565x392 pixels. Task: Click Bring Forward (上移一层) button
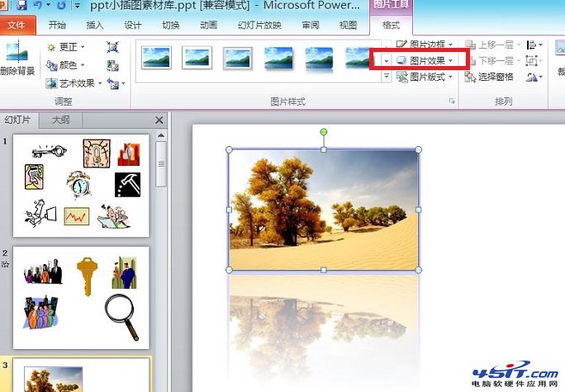[492, 45]
